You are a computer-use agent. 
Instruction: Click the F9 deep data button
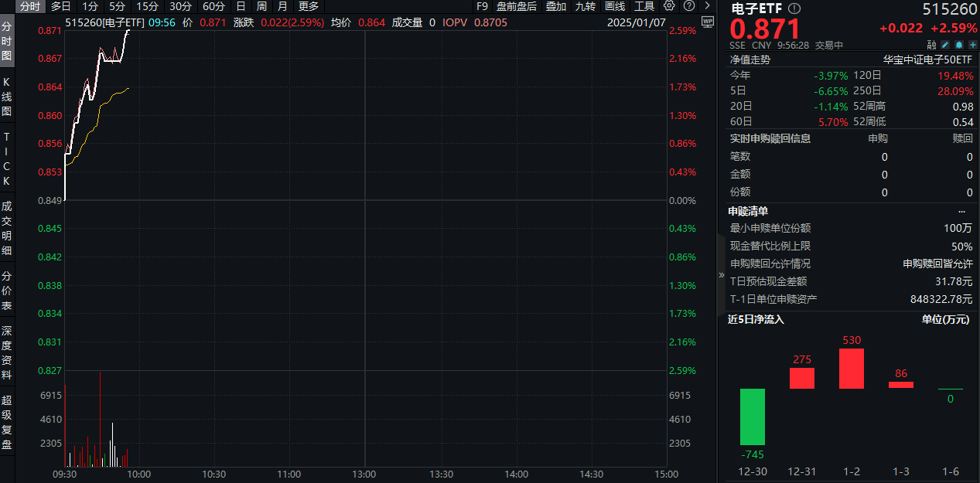coord(482,6)
